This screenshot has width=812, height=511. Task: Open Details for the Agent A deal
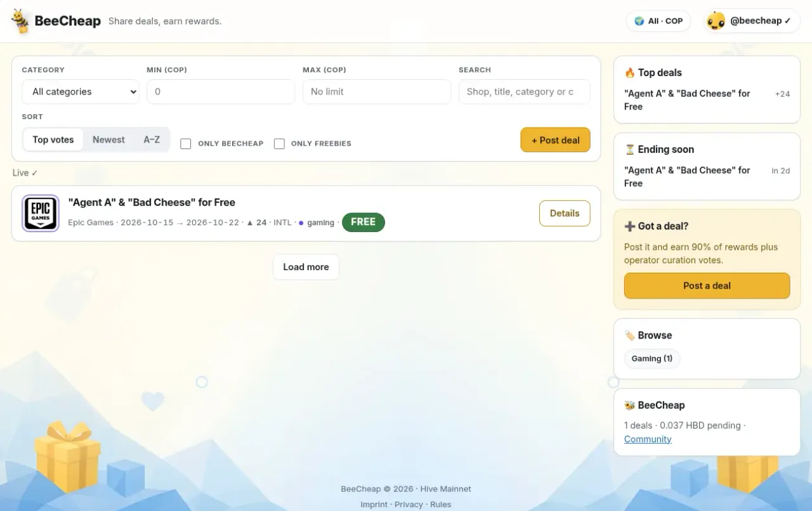pos(565,214)
